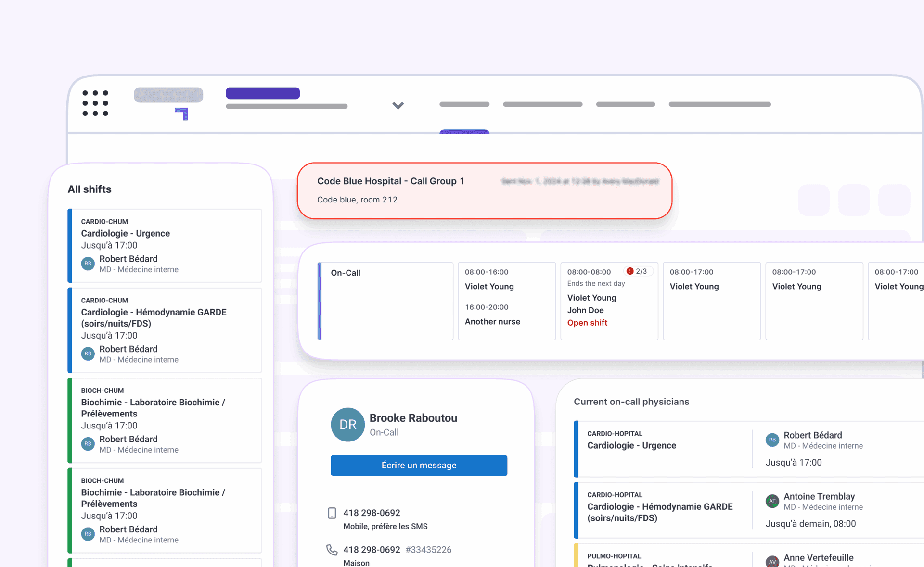Screen dimensions: 924x567
Task: Click Antoine Tremblay's AT avatar
Action: (x=772, y=501)
